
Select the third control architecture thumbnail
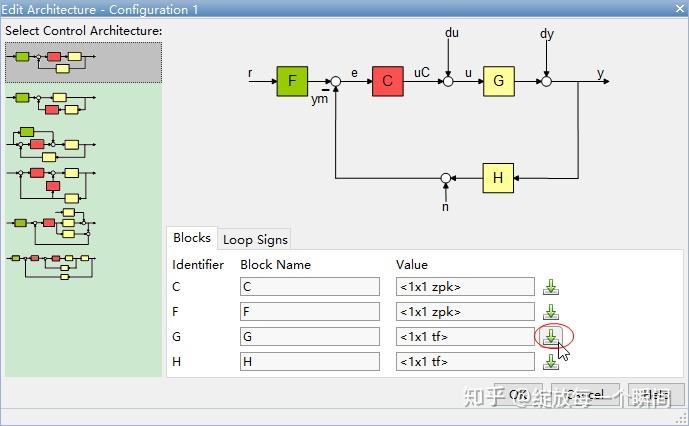point(51,144)
